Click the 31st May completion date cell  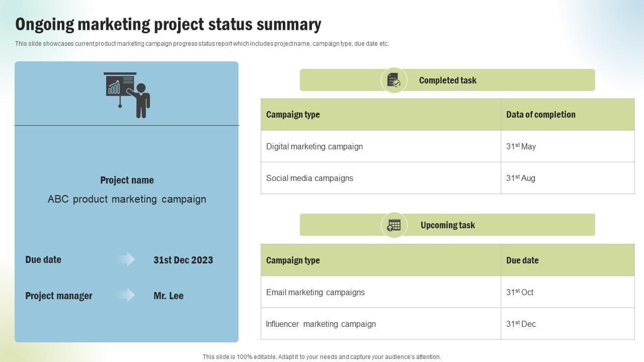[521, 147]
